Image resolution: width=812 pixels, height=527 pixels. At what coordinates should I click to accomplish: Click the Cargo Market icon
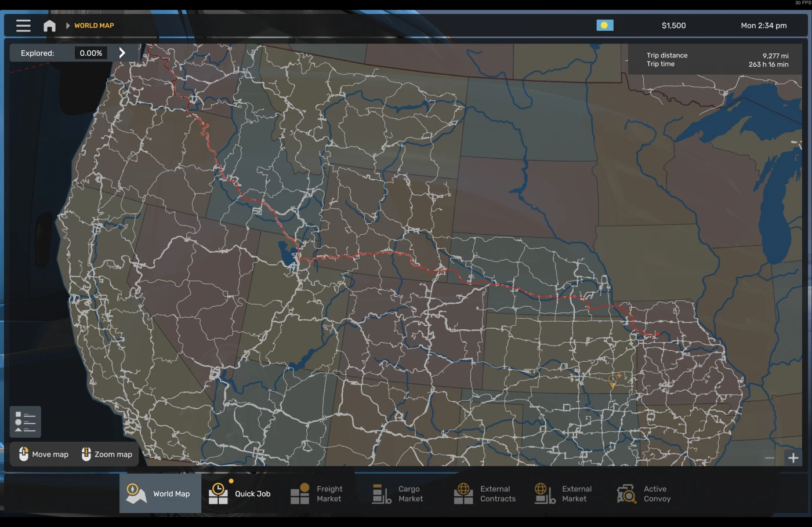382,492
